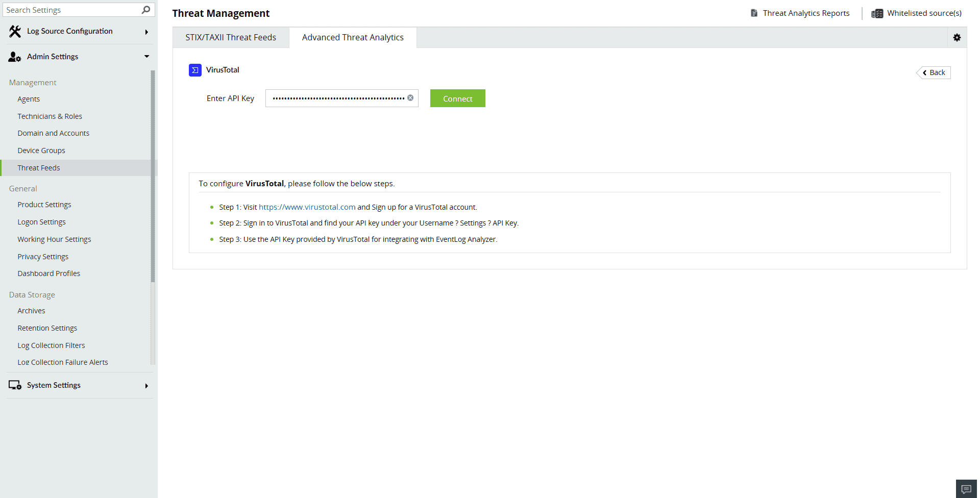Expand the System Settings section
This screenshot has height=498, width=980.
[x=146, y=386]
